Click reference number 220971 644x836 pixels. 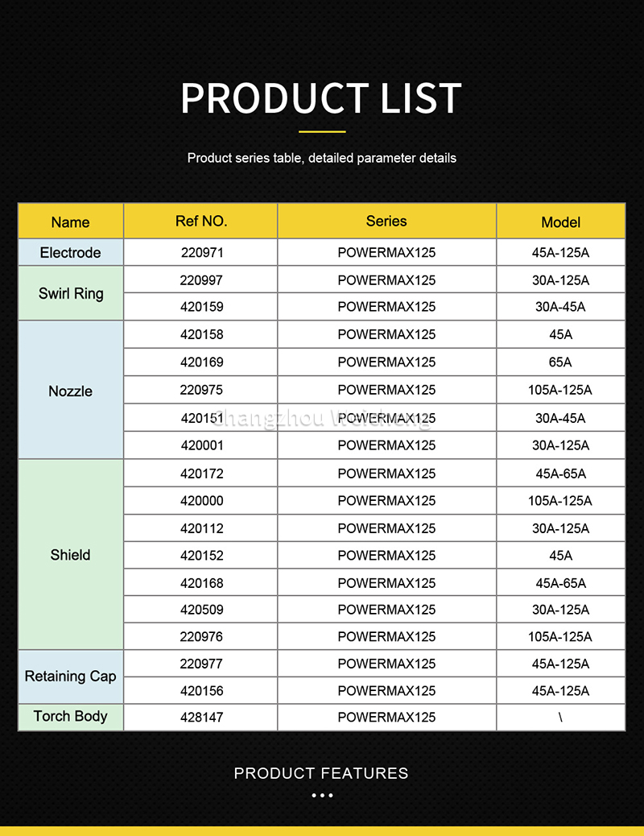(x=202, y=253)
